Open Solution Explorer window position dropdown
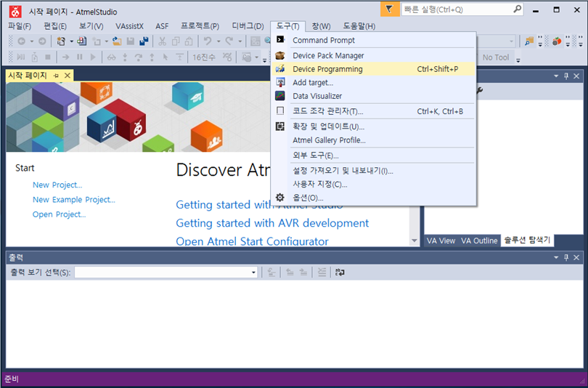The width and height of the screenshot is (588, 388). coord(556,76)
